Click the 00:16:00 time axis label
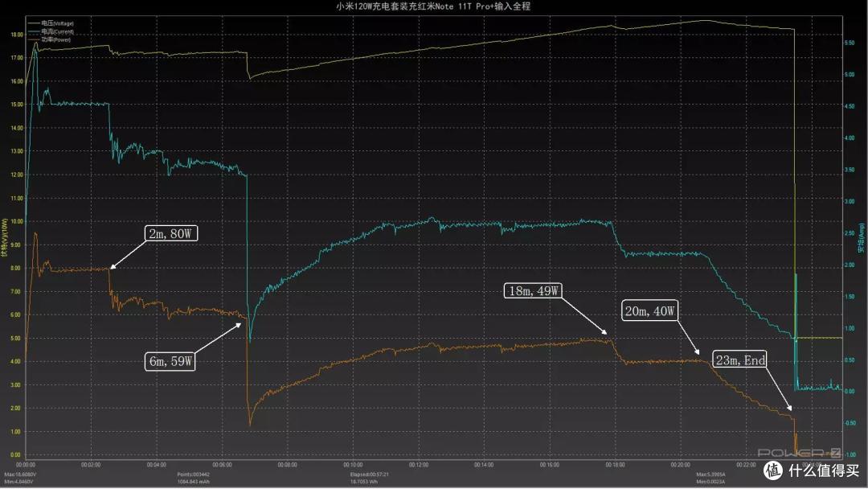Screen dimensions: 868x489 [x=549, y=465]
